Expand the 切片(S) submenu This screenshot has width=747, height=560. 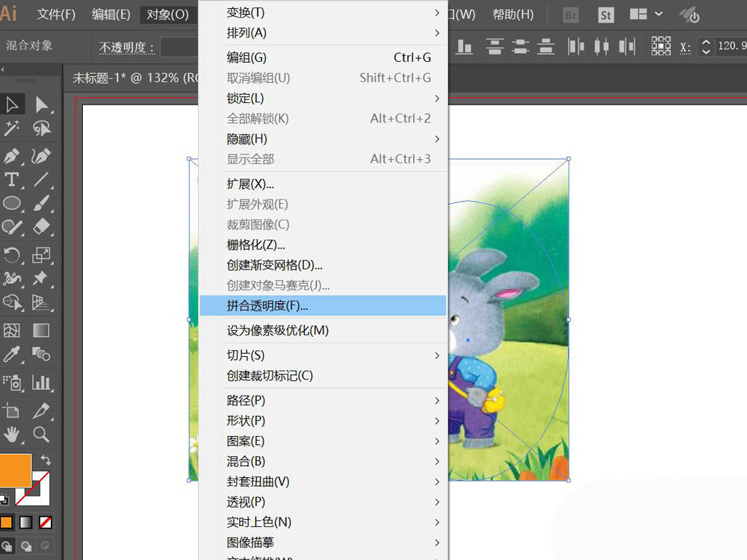click(323, 355)
